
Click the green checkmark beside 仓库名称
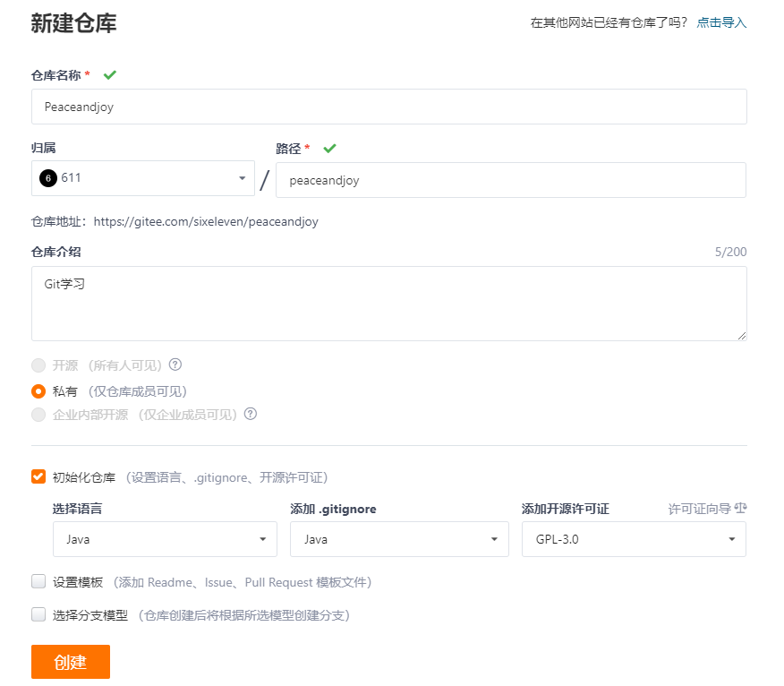point(109,75)
